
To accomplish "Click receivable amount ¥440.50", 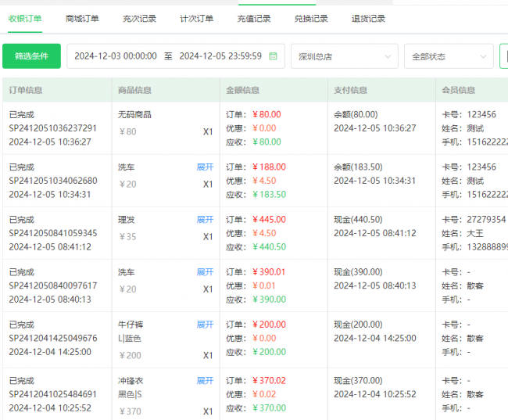I will [x=269, y=247].
